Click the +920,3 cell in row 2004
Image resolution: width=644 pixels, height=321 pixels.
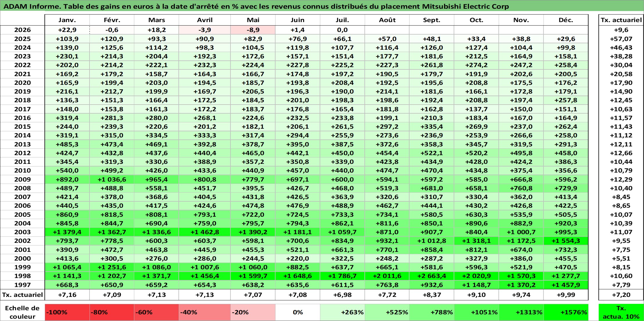coord(566,223)
